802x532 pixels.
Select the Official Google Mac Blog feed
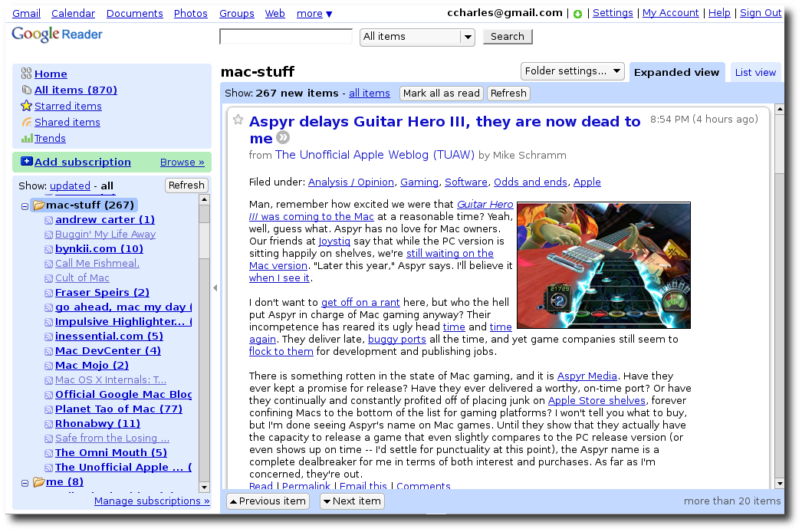[123, 395]
